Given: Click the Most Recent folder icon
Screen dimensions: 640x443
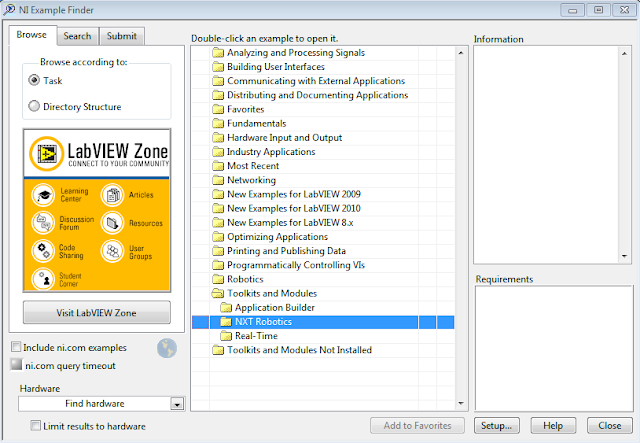Looking at the screenshot, I should click(218, 166).
